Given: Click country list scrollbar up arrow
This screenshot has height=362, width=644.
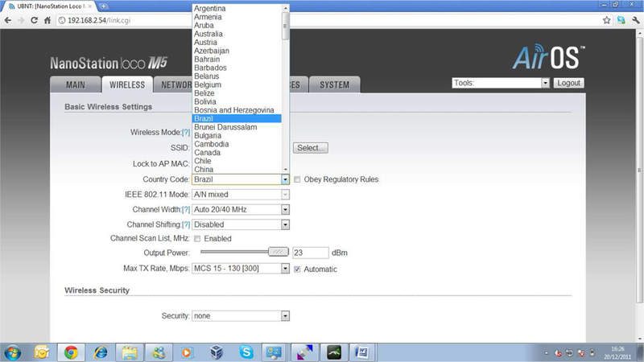Looking at the screenshot, I should pos(286,8).
